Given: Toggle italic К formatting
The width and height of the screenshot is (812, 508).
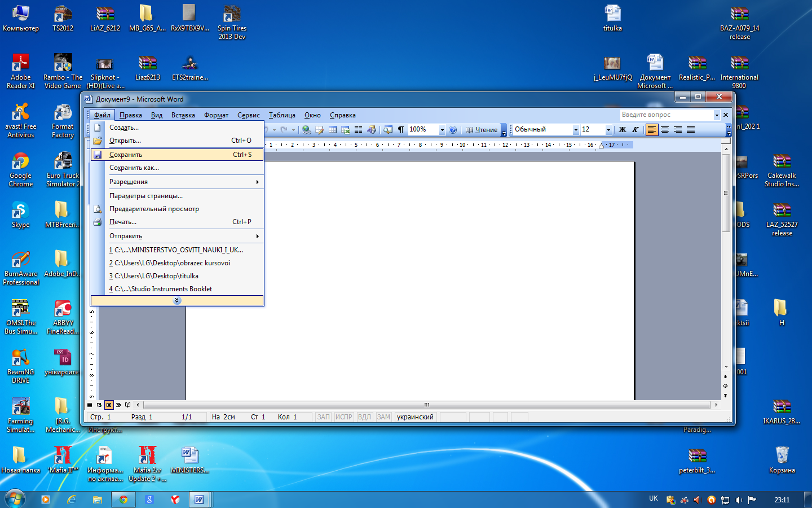Looking at the screenshot, I should (636, 130).
